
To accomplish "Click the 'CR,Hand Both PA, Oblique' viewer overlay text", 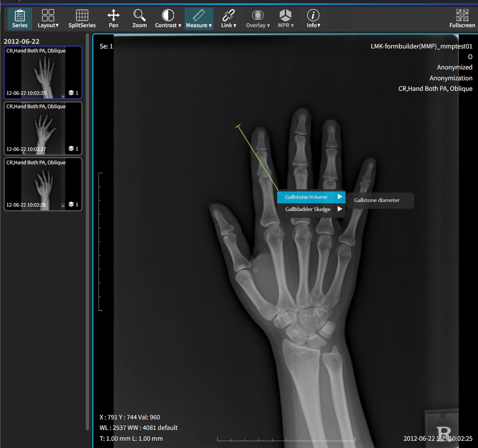I will click(435, 89).
